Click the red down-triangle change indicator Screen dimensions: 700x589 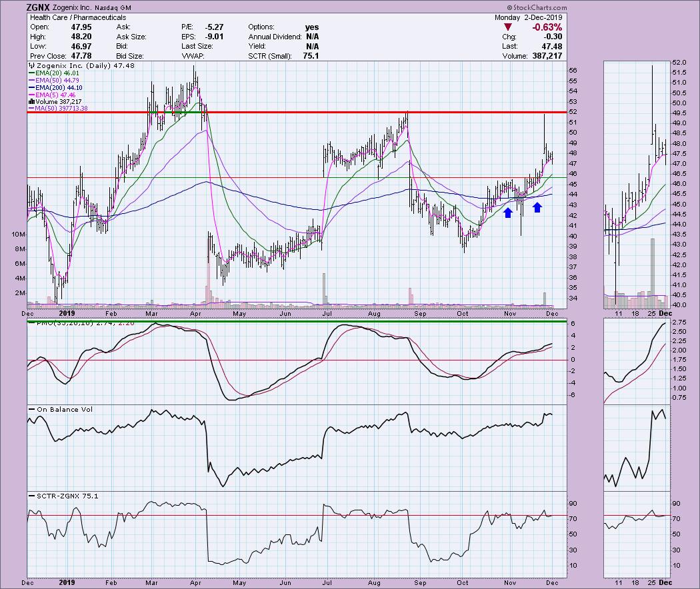(507, 27)
